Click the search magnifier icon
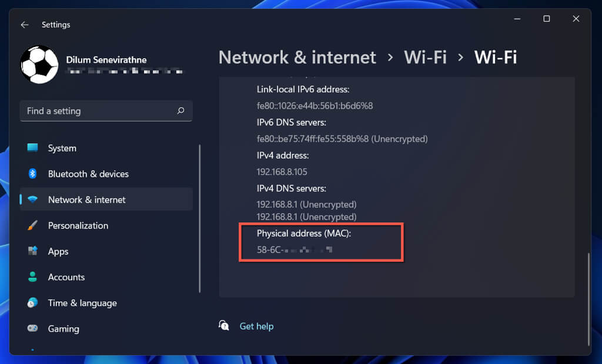 coord(180,110)
